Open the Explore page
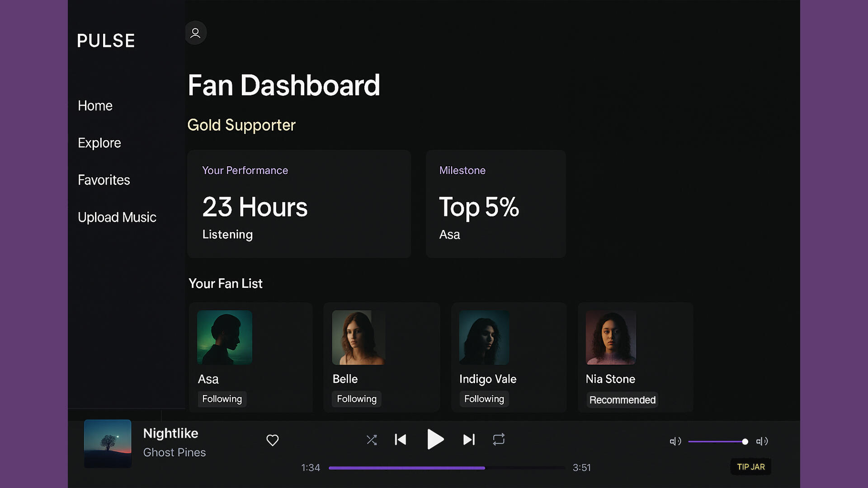Screen dimensions: 868x488 point(99,143)
